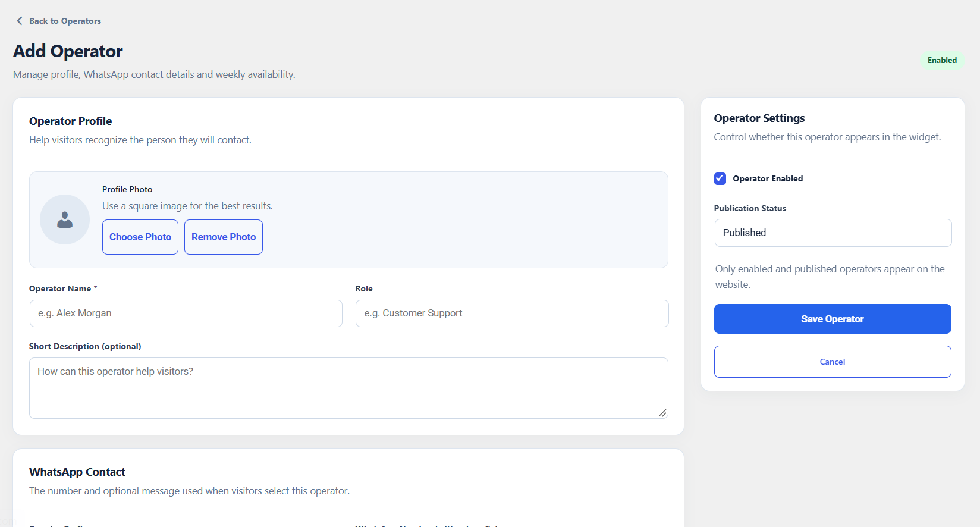Click the Publication Status label

tap(750, 208)
